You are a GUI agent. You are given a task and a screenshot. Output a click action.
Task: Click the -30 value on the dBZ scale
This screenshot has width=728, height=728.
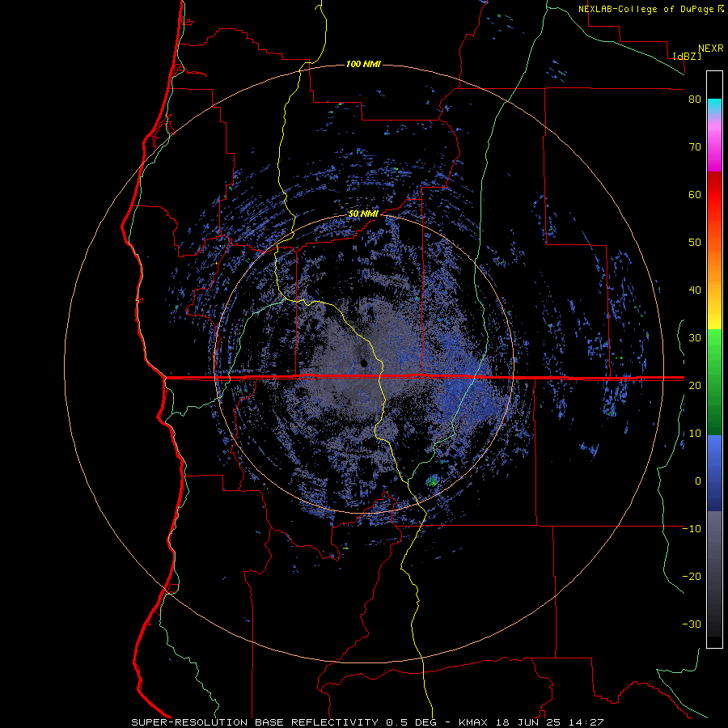(692, 624)
